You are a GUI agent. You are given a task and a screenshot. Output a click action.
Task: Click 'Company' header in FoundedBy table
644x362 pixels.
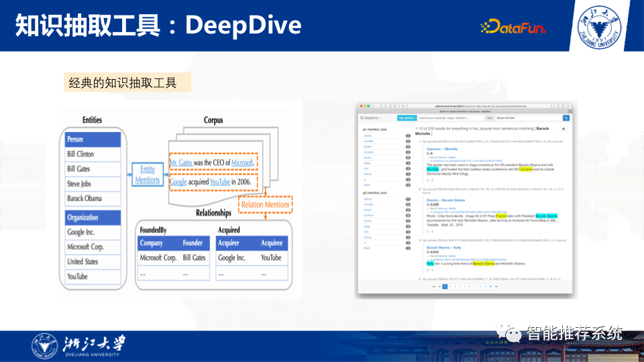tap(152, 243)
